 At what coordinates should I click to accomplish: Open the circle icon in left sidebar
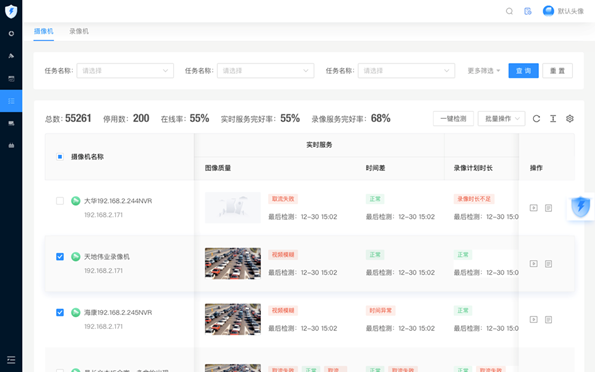coord(11,33)
